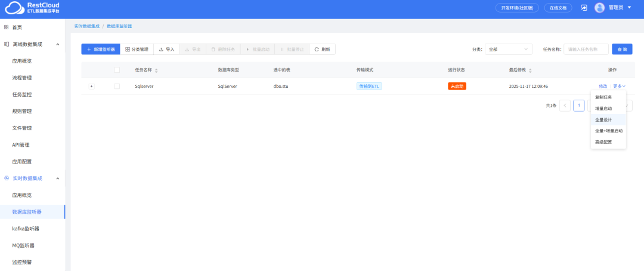This screenshot has width=644, height=271.
Task: Click the 导入 import button
Action: tap(167, 50)
